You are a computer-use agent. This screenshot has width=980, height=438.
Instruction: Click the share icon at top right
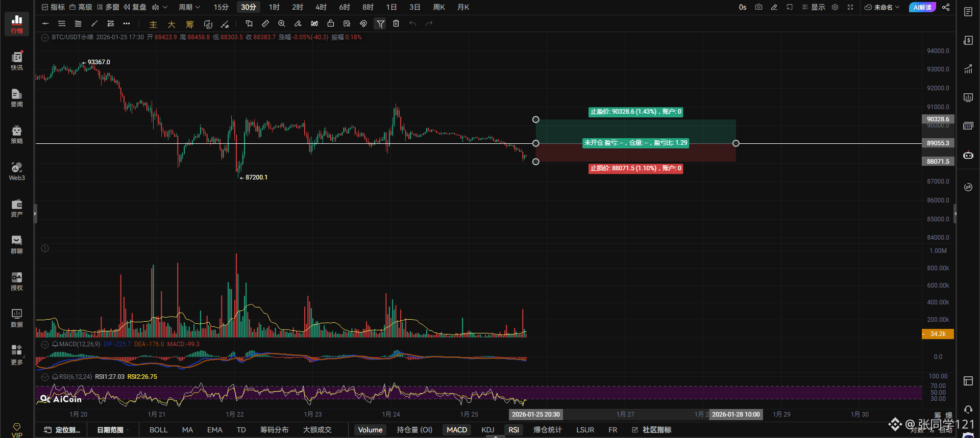[x=946, y=7]
